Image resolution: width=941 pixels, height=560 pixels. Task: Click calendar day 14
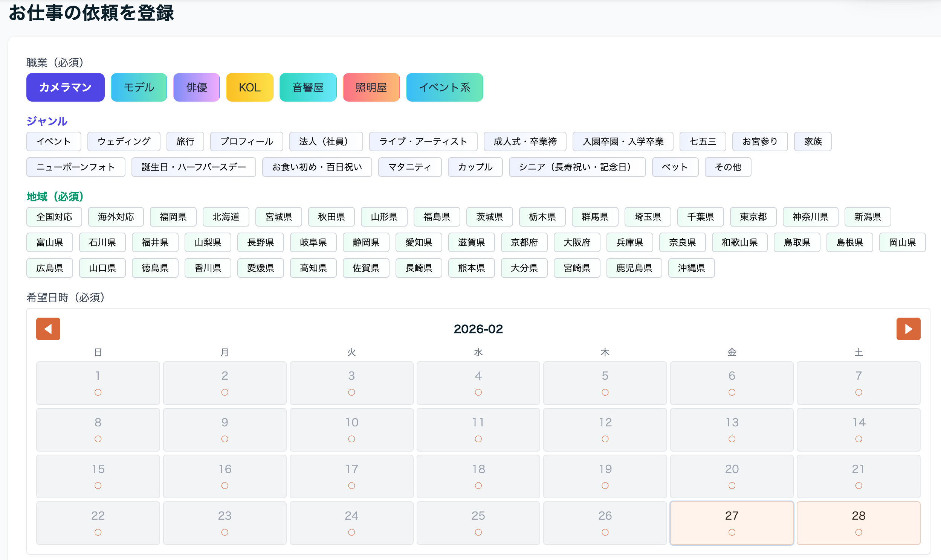pos(858,429)
